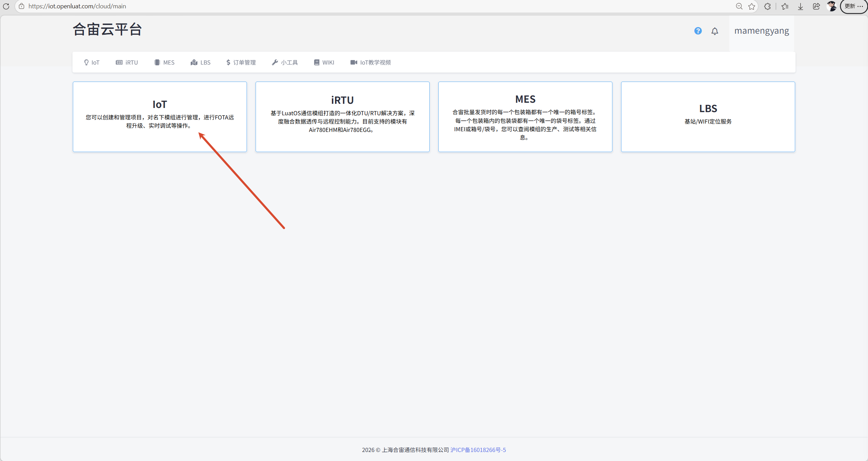Click the browser zoom magnifier icon

click(739, 6)
